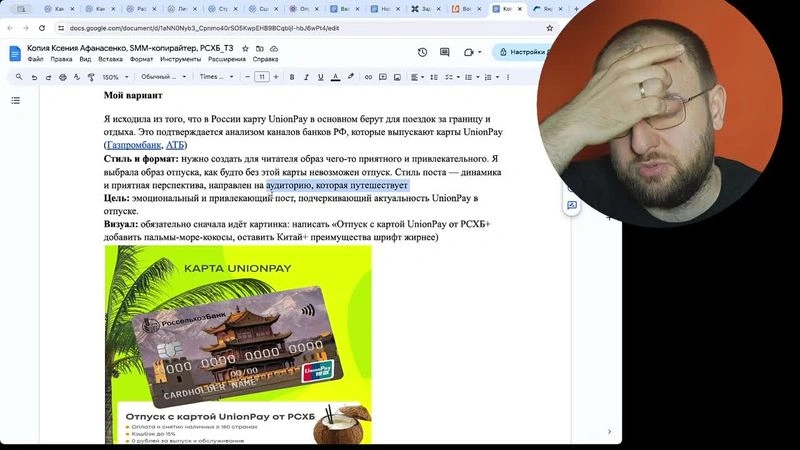Open the highlight color marker
800x450 pixels.
click(x=351, y=77)
